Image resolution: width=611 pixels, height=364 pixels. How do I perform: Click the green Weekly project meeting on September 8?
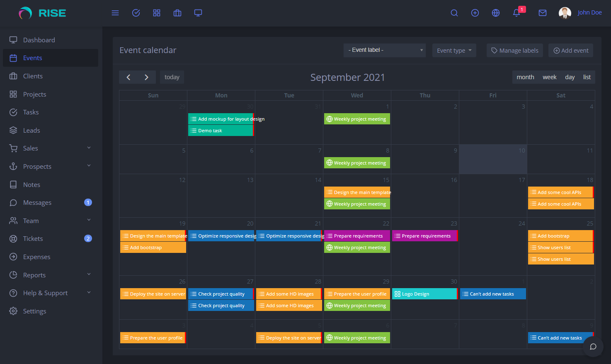[x=357, y=163]
